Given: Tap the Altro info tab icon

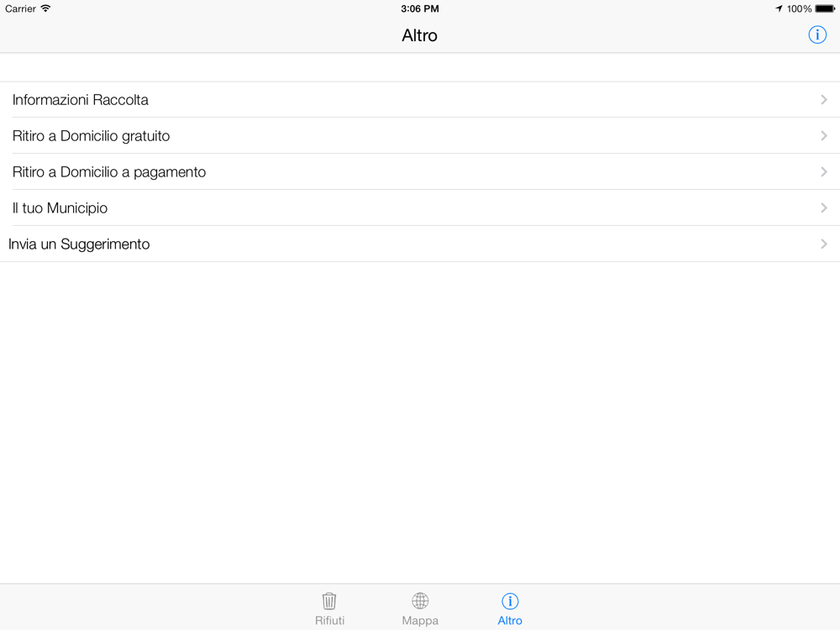Looking at the screenshot, I should pos(510,601).
